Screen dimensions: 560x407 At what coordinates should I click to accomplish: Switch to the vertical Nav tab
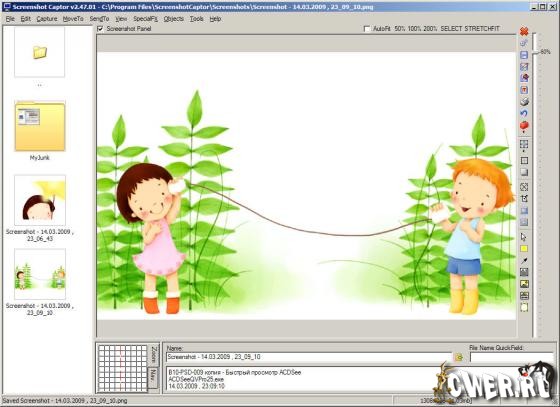pos(153,378)
